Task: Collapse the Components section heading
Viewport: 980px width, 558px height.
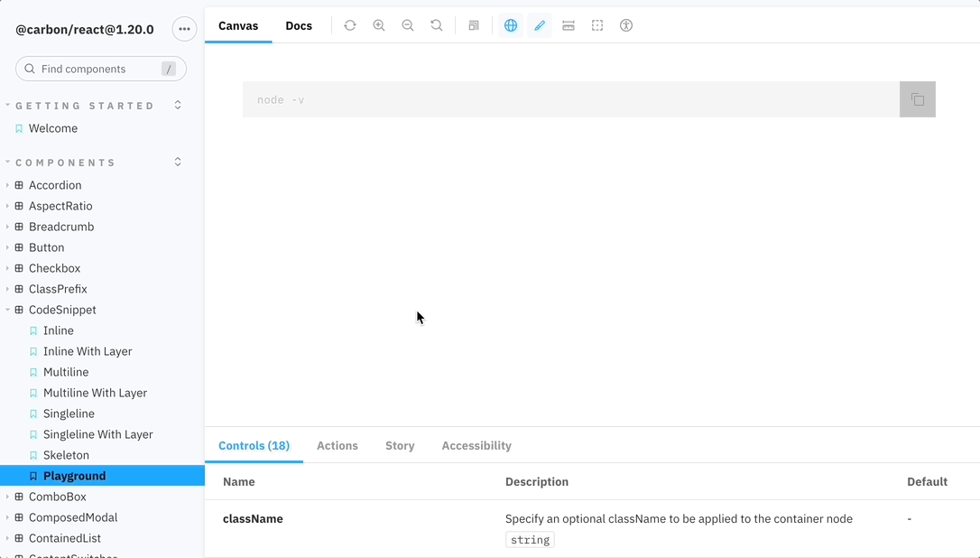Action: pyautogui.click(x=65, y=163)
